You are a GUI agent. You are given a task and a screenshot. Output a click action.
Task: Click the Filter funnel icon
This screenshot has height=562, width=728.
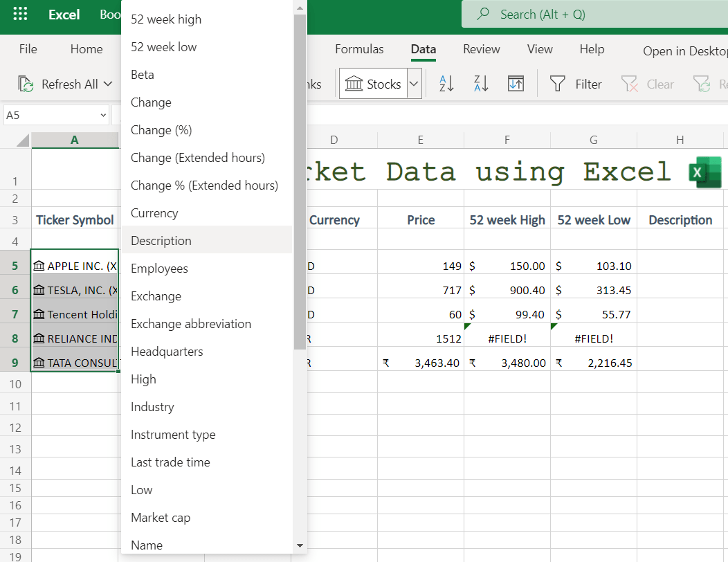(557, 83)
